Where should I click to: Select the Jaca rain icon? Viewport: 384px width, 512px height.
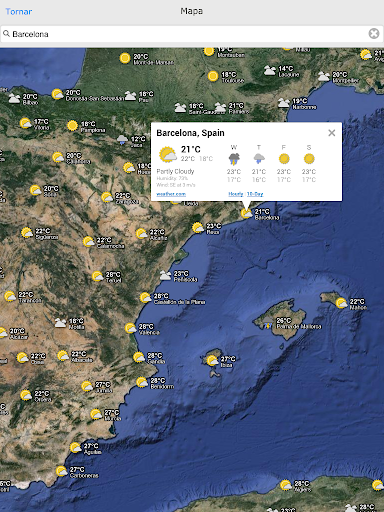tap(122, 140)
